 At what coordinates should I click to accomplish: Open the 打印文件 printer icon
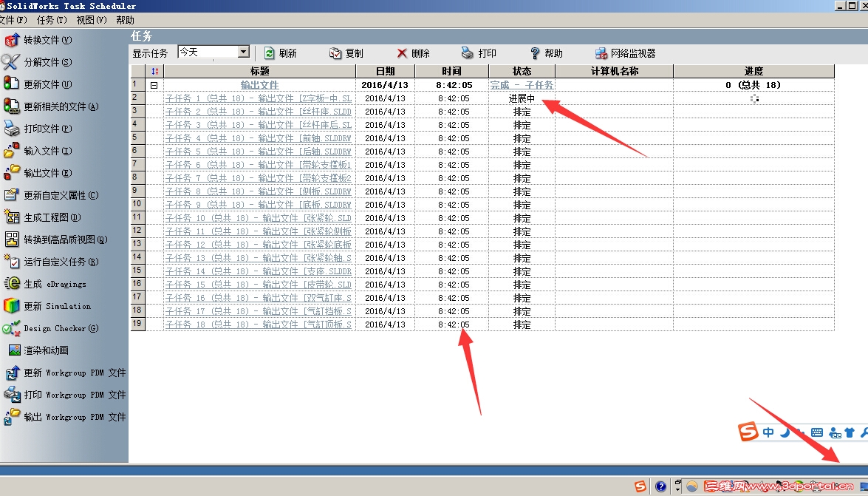pos(11,128)
